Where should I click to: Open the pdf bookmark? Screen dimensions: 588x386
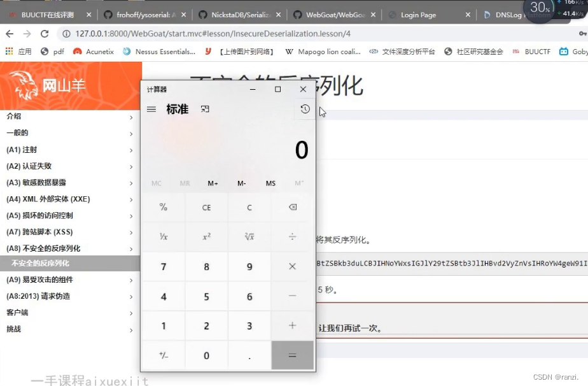52,52
